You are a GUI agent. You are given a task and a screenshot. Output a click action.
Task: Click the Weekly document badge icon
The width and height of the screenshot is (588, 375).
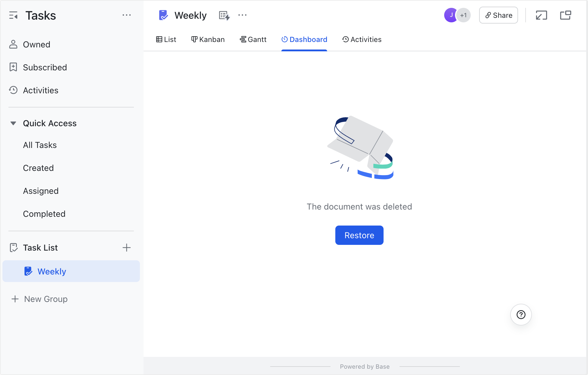point(163,15)
